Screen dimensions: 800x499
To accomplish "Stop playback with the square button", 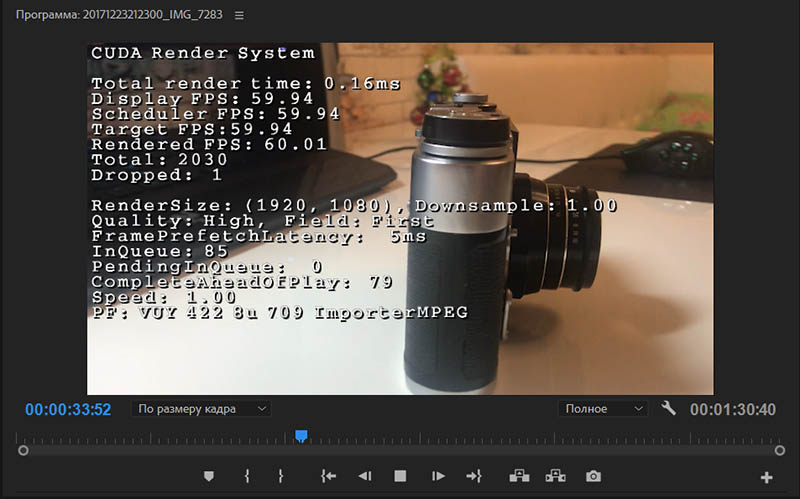I will (x=401, y=477).
